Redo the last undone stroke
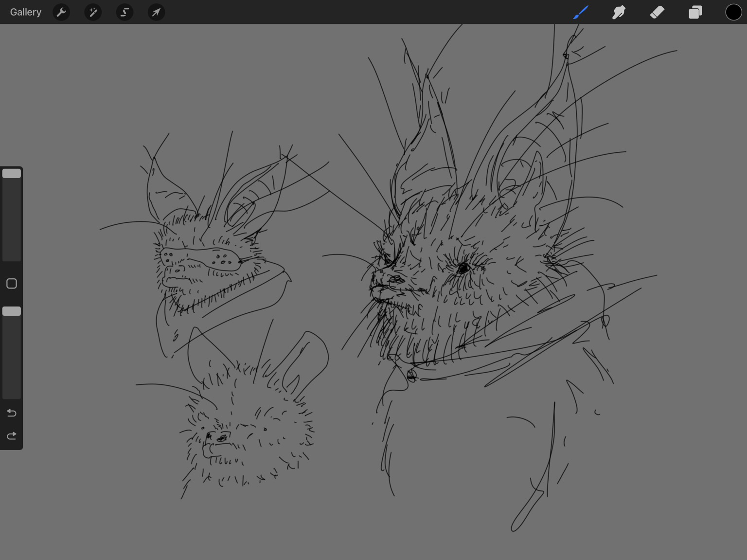 12,436
